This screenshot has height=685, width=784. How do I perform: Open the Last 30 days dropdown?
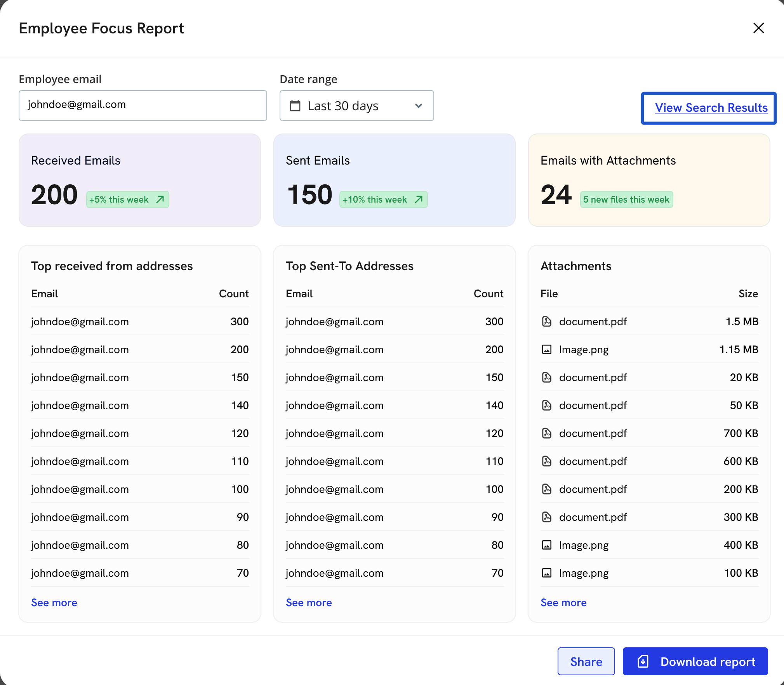(356, 106)
